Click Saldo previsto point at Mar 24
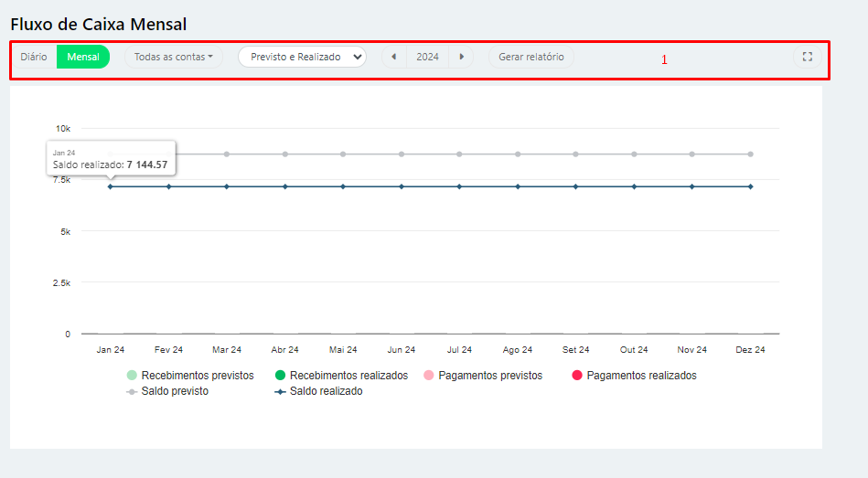Viewport: 868px width, 478px height. click(x=227, y=154)
